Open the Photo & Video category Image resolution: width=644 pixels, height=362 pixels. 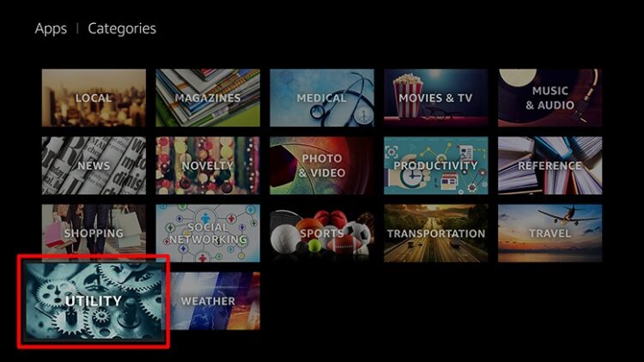[322, 166]
